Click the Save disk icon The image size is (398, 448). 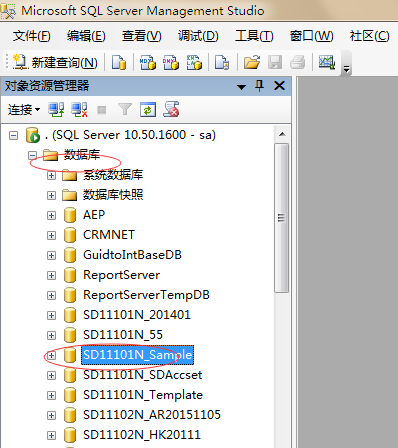tap(275, 62)
